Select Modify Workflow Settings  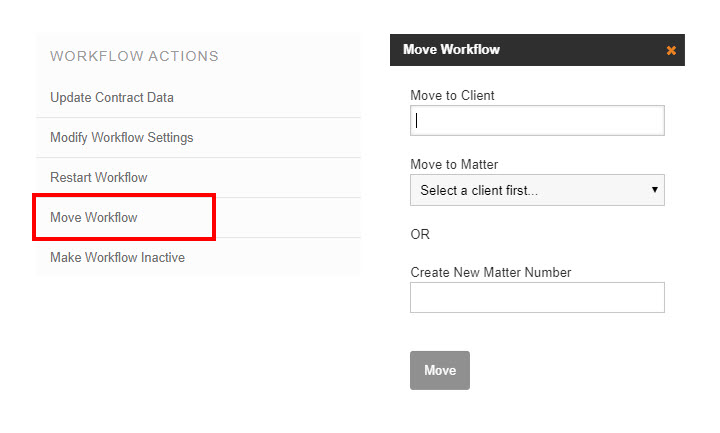122,138
